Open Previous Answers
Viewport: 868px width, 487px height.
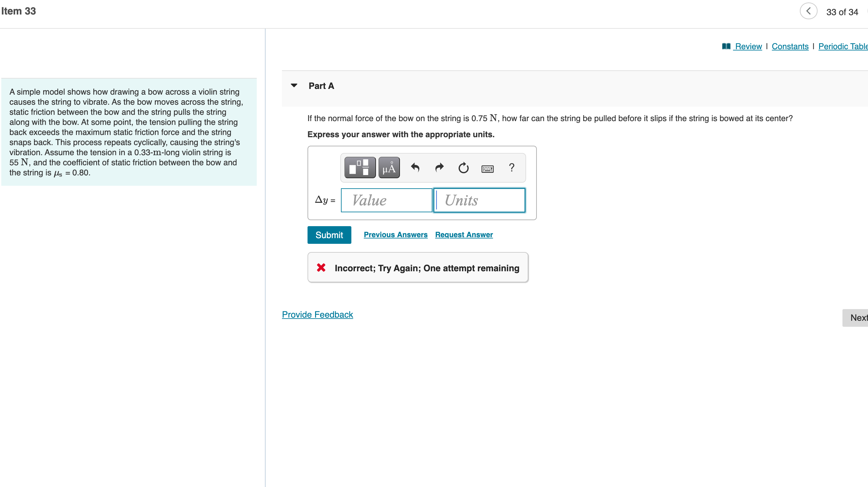(x=395, y=235)
